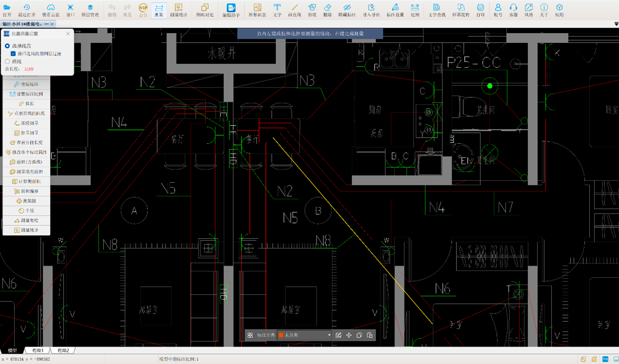This screenshot has width=619, height=364.
Task: Close the 批量测量设置 panel
Action: 68,34
